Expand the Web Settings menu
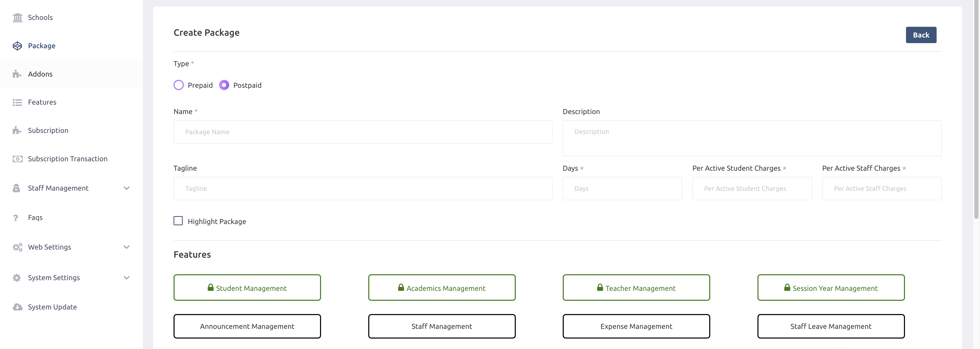This screenshot has height=349, width=980. (x=127, y=247)
